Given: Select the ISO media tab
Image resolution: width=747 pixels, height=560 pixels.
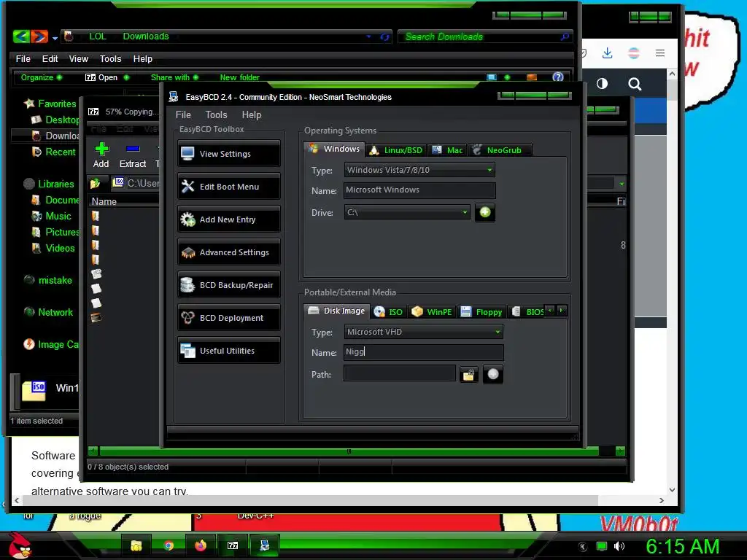Looking at the screenshot, I should [388, 312].
